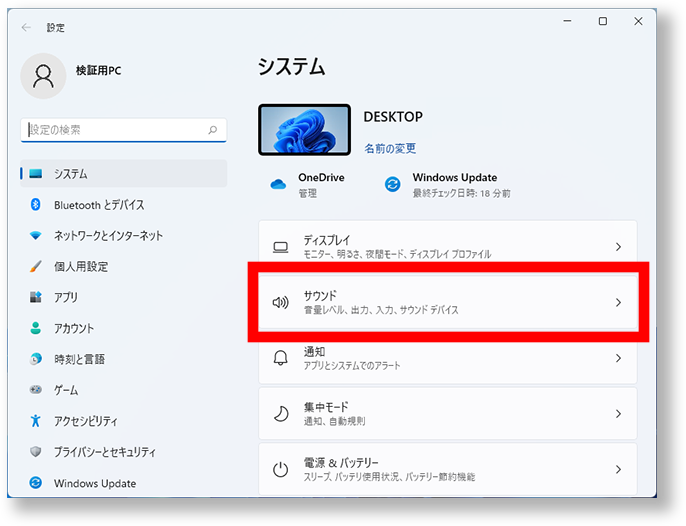The height and width of the screenshot is (526, 686).
Task: Expand the ディスプレイ row chevron
Action: (x=618, y=247)
